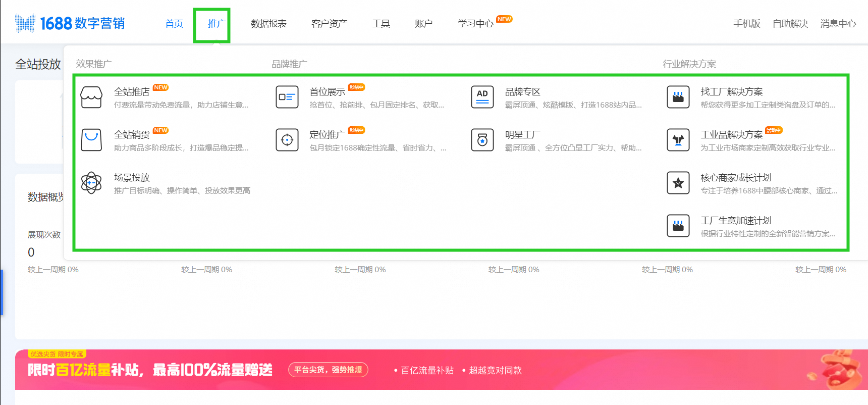Go to the 首页 tab

point(174,24)
